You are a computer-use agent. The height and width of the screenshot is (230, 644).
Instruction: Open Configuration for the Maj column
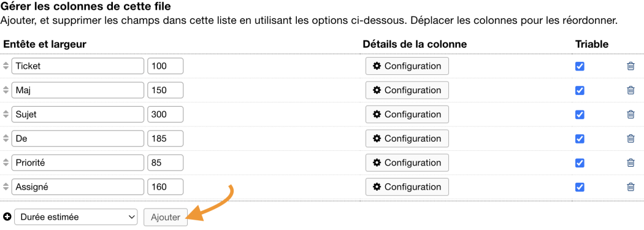tap(407, 90)
